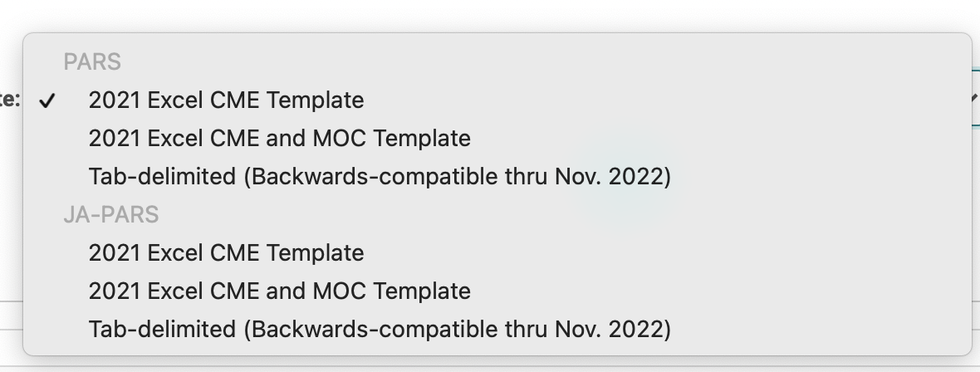The width and height of the screenshot is (980, 372).
Task: Switch to the CME and MOC option under PARS
Action: point(279,139)
